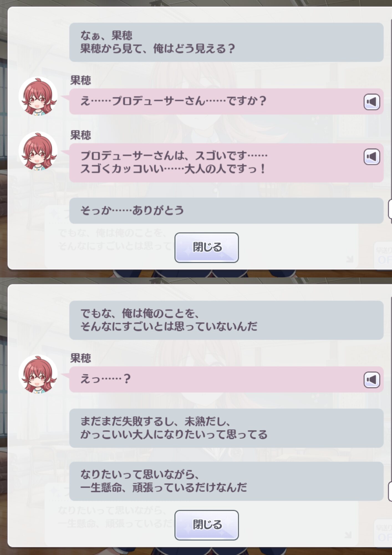Click the upper 閉じる button

pyautogui.click(x=207, y=248)
